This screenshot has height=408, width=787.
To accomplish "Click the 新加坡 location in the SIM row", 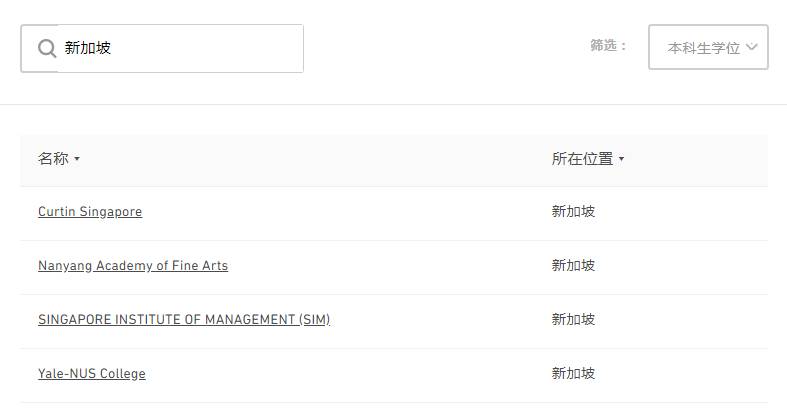I will (573, 320).
